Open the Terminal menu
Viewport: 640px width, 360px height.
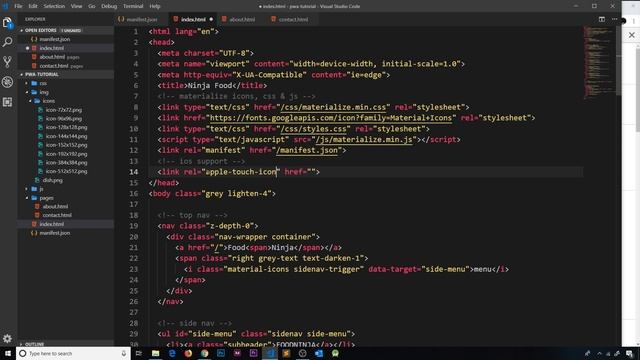click(x=133, y=6)
